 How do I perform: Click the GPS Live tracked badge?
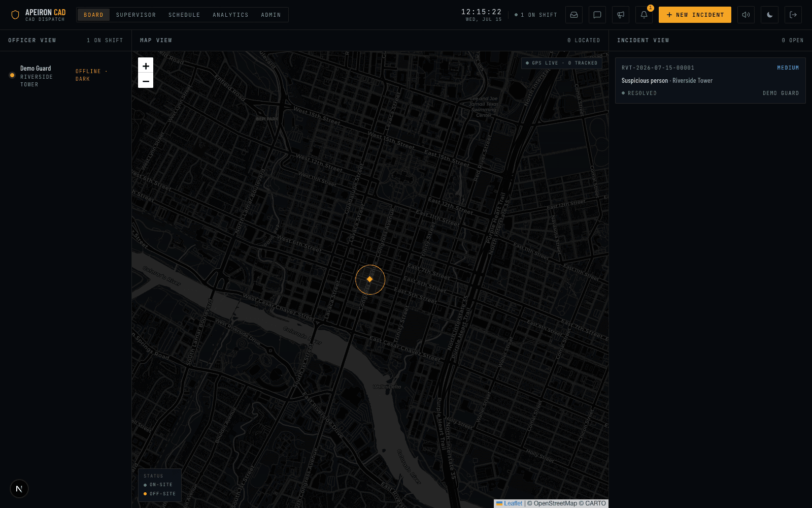click(562, 63)
